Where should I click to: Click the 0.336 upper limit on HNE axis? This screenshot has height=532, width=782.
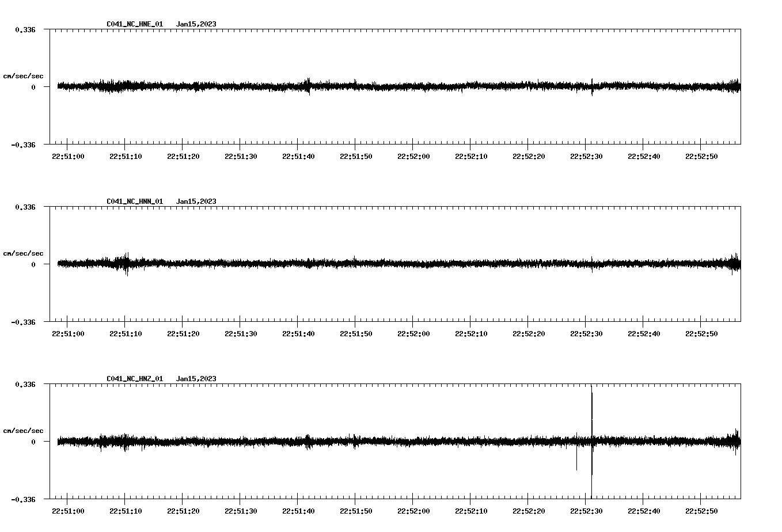(25, 29)
